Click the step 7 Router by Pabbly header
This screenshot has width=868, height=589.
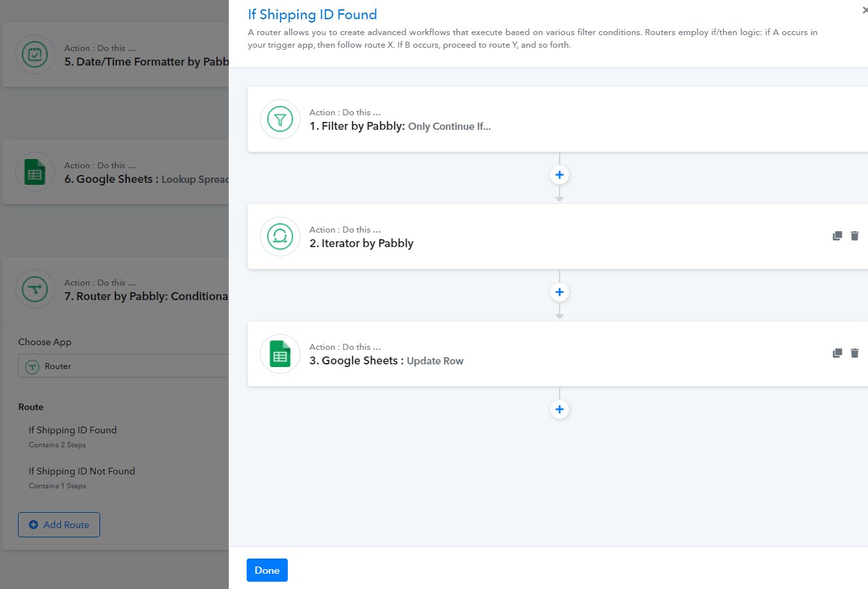point(116,289)
